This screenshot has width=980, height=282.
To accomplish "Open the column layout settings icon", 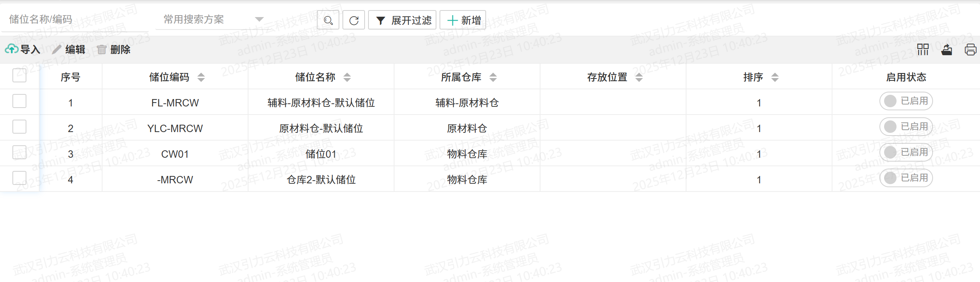I will click(x=923, y=49).
